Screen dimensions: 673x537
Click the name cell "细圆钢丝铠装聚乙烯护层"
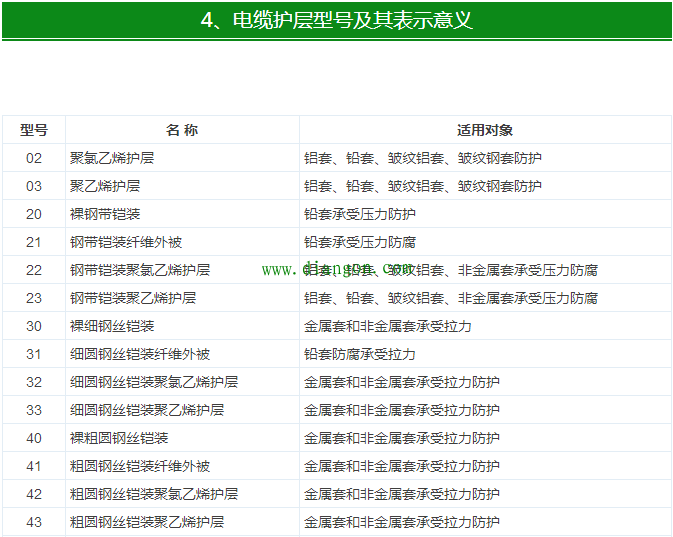(147, 410)
